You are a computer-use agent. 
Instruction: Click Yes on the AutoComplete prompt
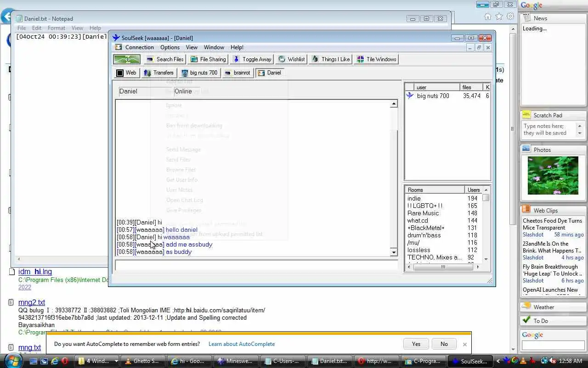416,344
